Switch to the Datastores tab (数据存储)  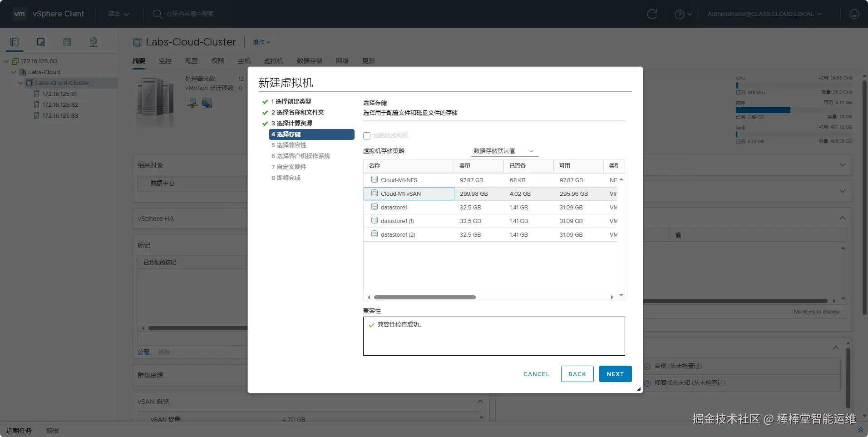click(x=310, y=61)
